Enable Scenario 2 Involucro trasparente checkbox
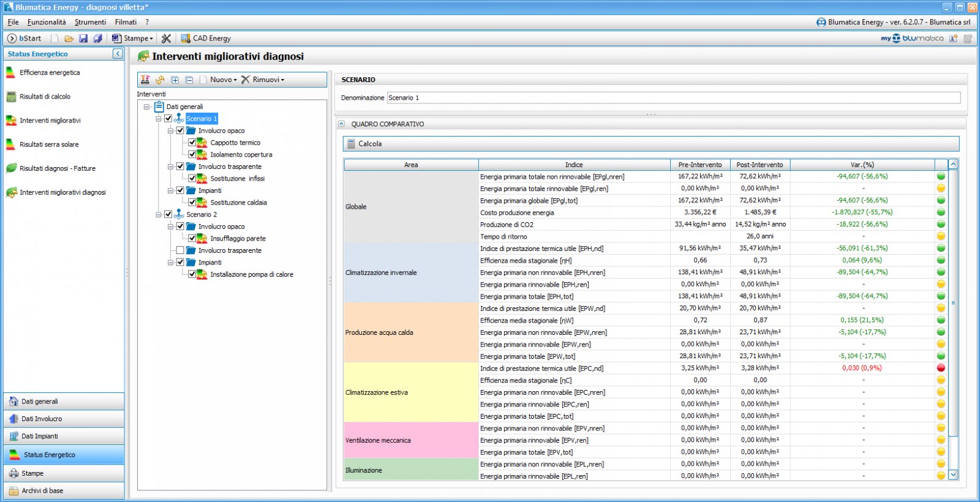The width and height of the screenshot is (980, 502). coord(180,250)
